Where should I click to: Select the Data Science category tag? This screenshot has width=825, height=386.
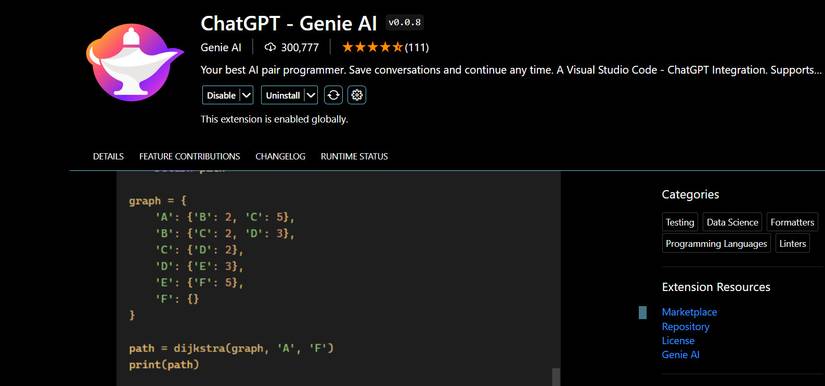tap(732, 222)
